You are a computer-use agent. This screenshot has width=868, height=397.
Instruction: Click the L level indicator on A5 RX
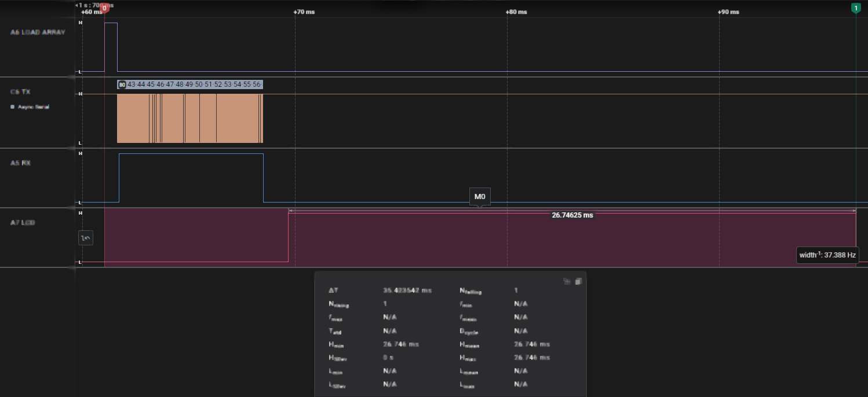coord(79,203)
